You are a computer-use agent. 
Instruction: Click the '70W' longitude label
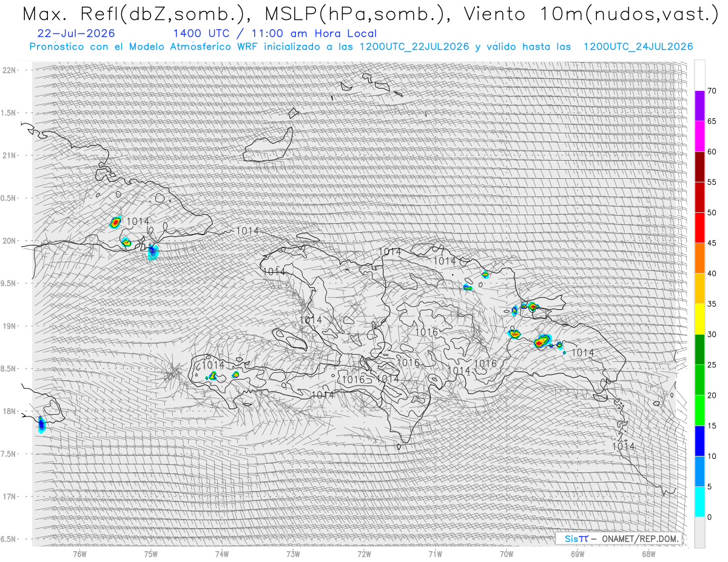click(506, 554)
